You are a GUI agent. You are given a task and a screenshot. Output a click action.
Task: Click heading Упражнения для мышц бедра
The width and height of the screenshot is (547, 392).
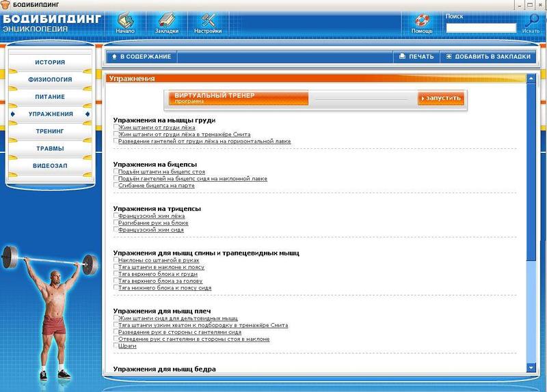(164, 369)
